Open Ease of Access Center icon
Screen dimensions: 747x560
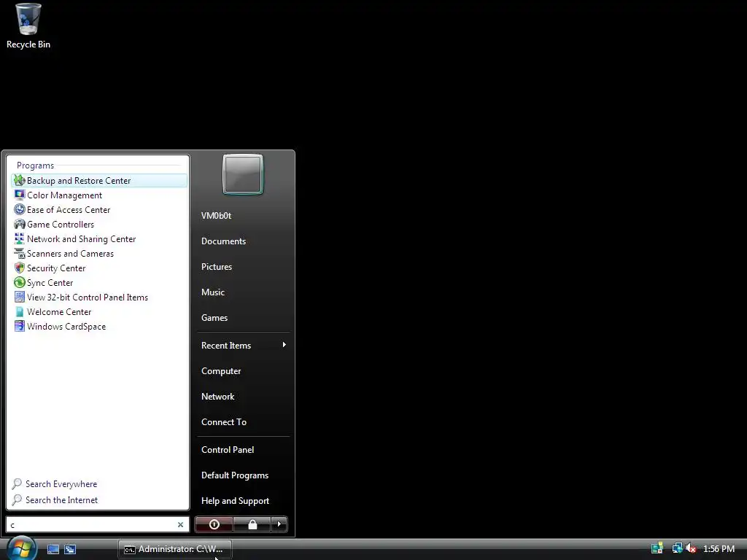[20, 209]
